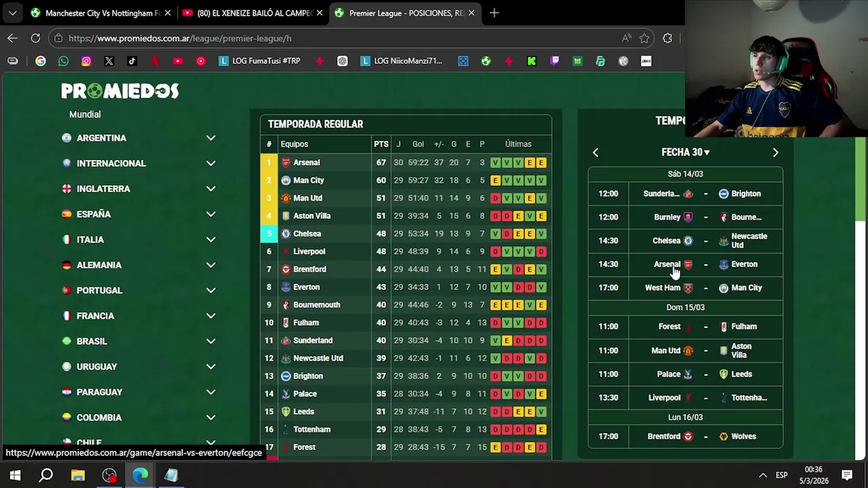The width and height of the screenshot is (868, 488).
Task: Open Microsoft Edge in the taskbar
Action: point(140,475)
